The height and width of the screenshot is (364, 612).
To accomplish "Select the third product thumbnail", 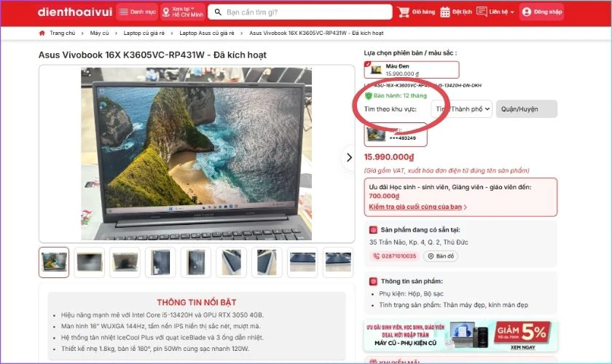I will click(125, 262).
